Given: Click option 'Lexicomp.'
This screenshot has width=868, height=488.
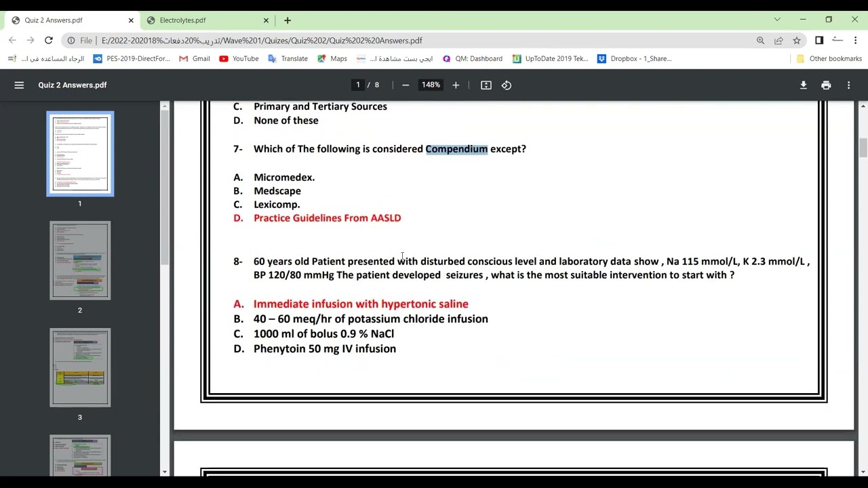Looking at the screenshot, I should tap(277, 205).
